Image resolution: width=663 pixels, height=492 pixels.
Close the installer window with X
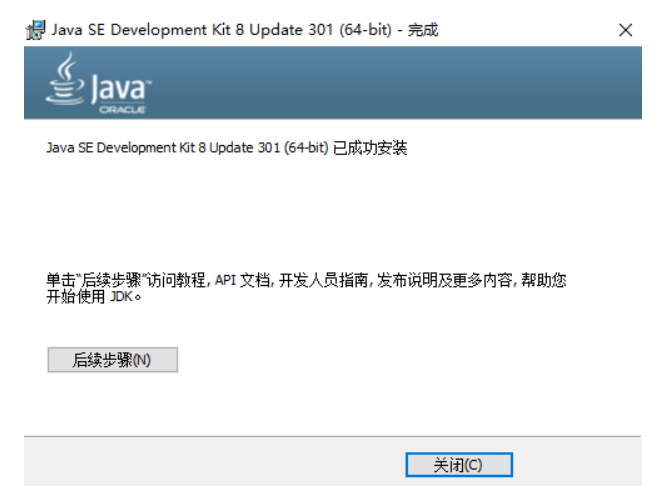tap(625, 30)
